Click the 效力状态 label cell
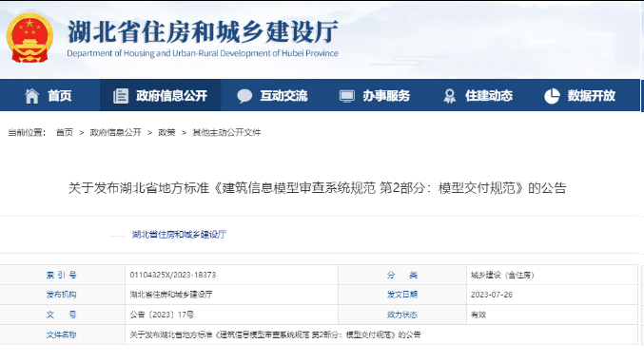 coord(402,315)
